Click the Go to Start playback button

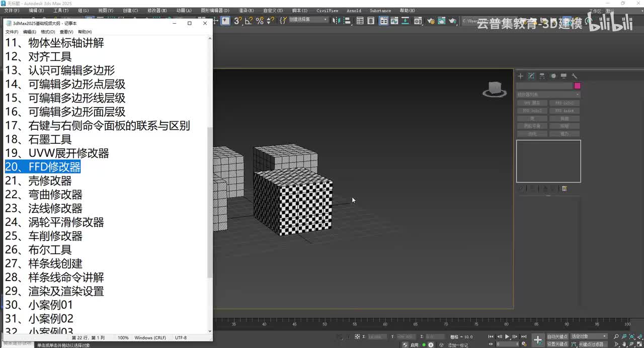pos(491,336)
